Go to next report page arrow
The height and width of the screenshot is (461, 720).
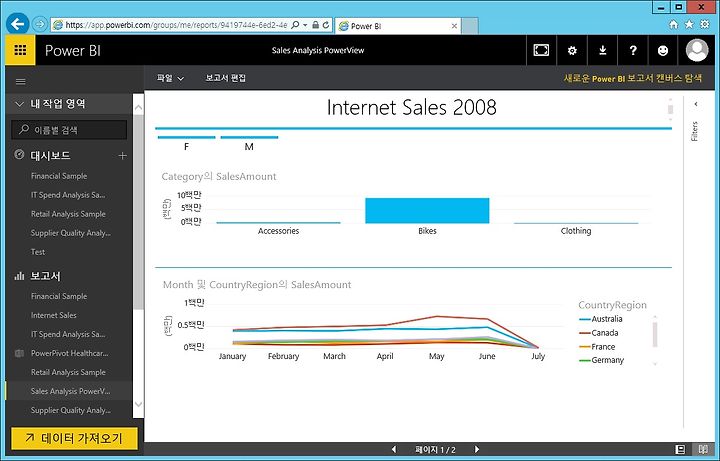tap(477, 449)
